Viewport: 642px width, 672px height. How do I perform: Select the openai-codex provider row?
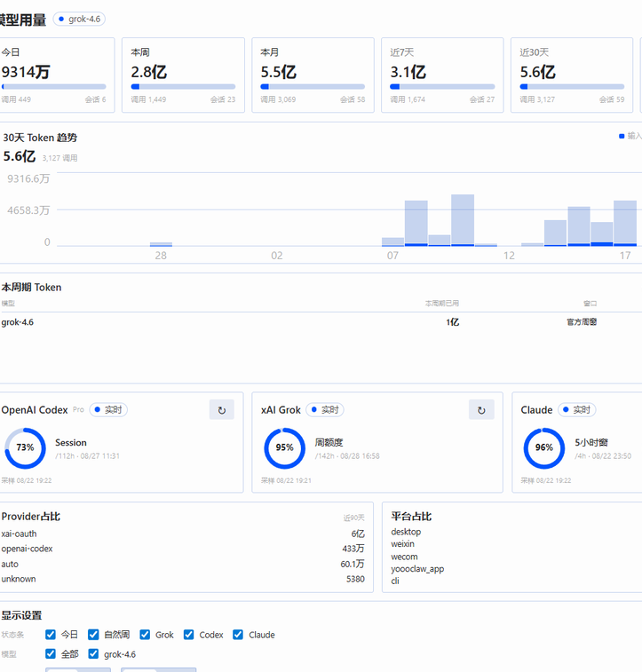(183, 549)
